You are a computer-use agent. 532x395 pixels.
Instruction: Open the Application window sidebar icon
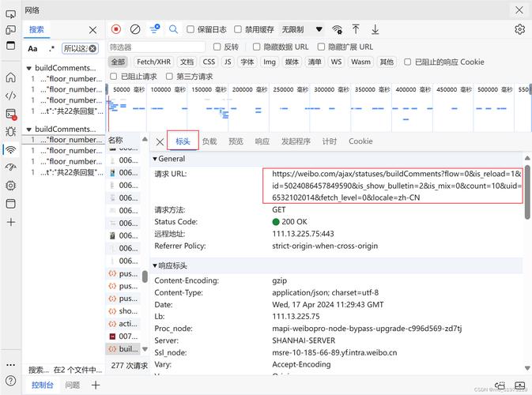click(x=10, y=204)
